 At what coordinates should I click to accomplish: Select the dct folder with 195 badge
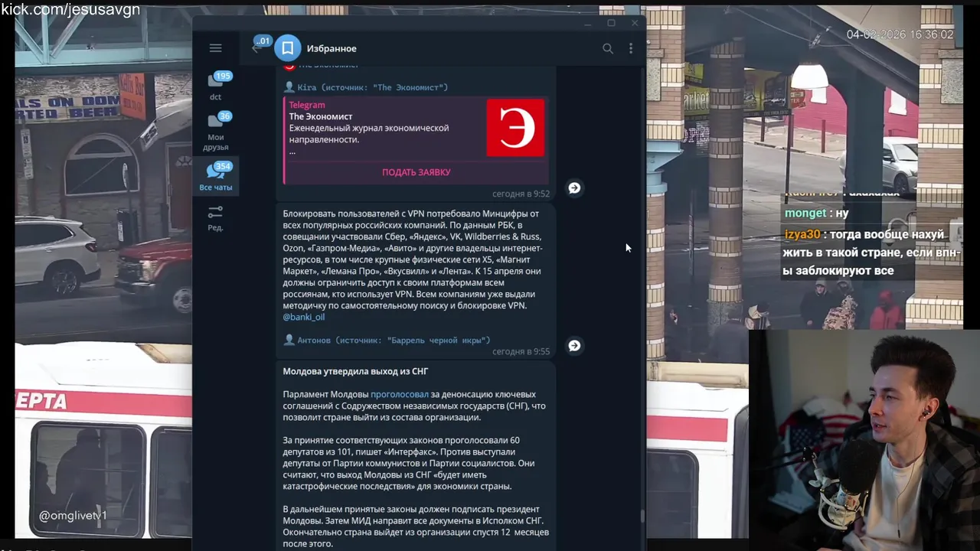pyautogui.click(x=216, y=85)
